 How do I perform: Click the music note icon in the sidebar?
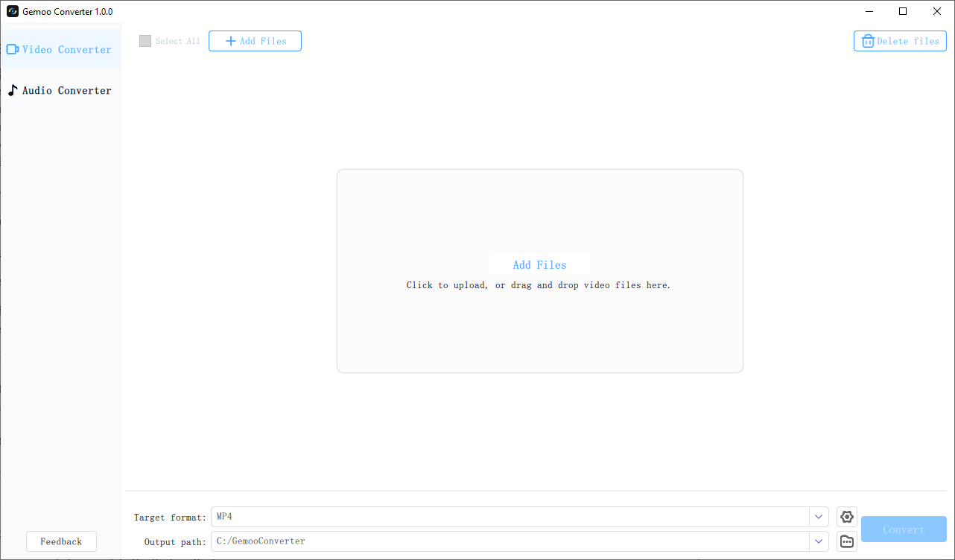(x=13, y=90)
